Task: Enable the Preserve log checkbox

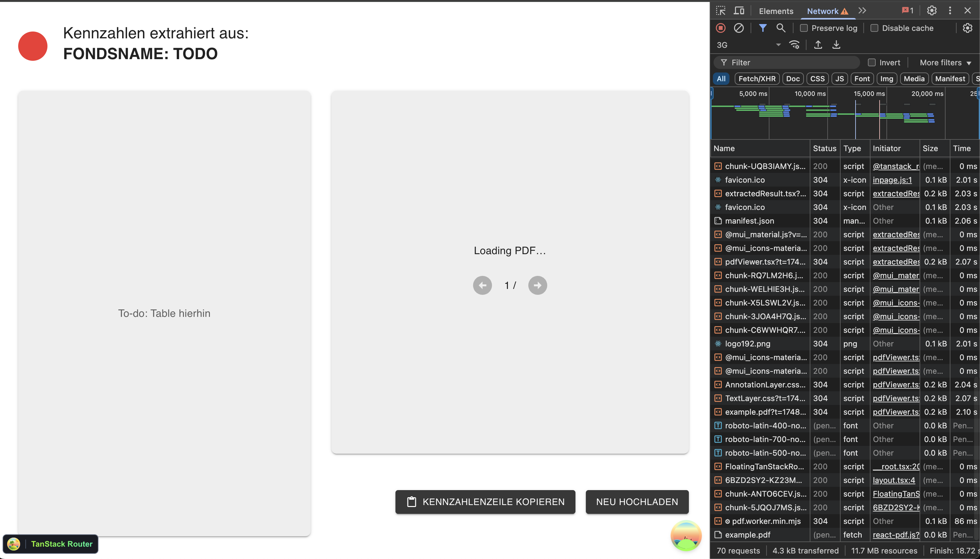Action: click(x=804, y=28)
